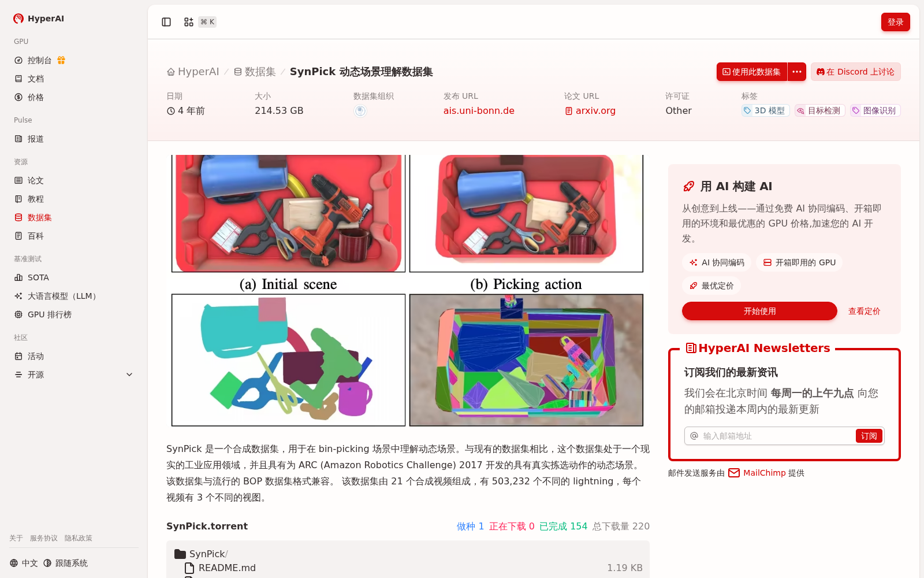Viewport: 924px width, 578px height.
Task: Select the 图像识别 tag
Action: pos(875,110)
